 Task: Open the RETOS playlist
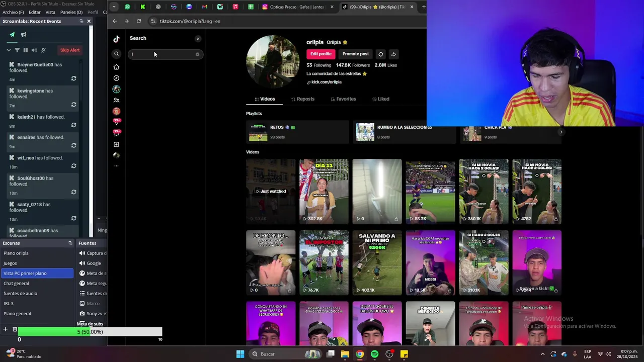[297, 132]
